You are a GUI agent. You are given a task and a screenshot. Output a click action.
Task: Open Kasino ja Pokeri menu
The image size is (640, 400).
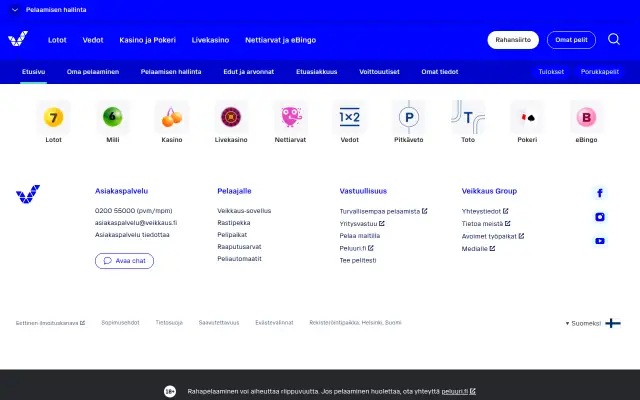[147, 40]
